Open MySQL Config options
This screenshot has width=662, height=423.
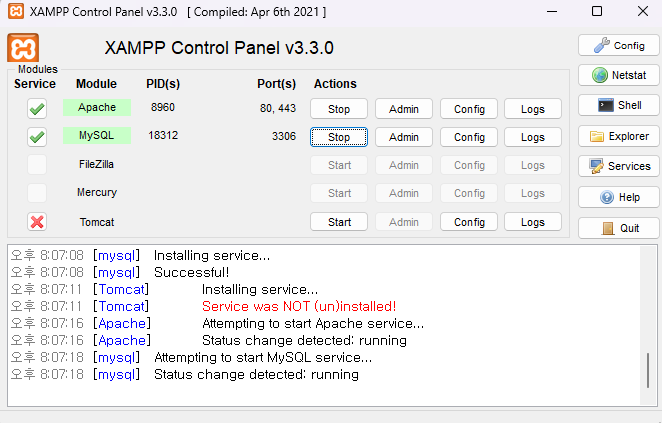469,137
